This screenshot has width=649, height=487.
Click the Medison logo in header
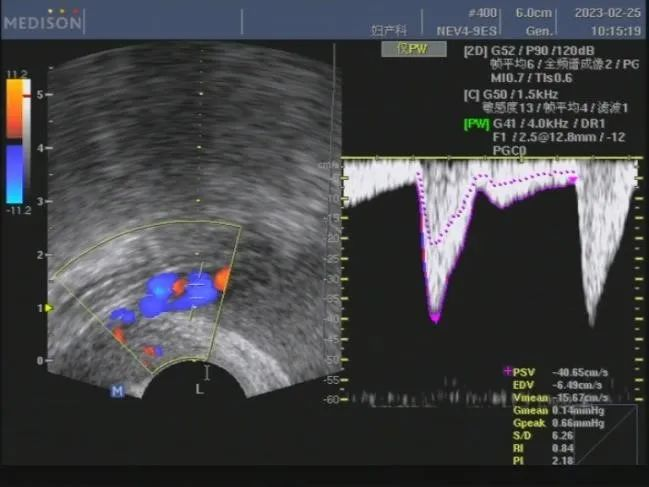[x=42, y=20]
